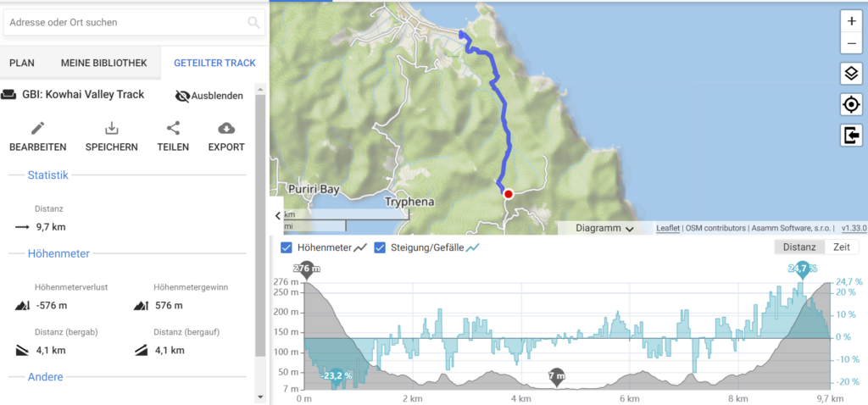Open the Leaflet attribution link
868x405 pixels.
tap(668, 228)
